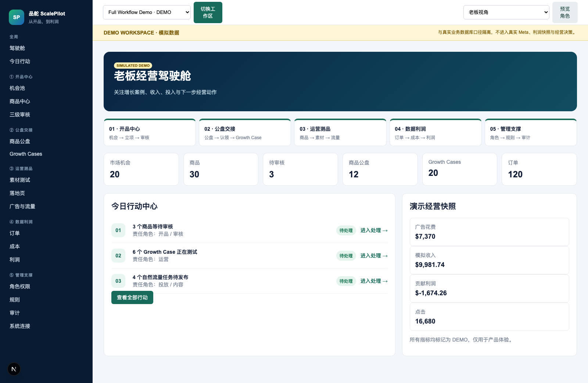Select the 03 · 运营测品 workflow card
588x383 pixels.
coord(340,133)
